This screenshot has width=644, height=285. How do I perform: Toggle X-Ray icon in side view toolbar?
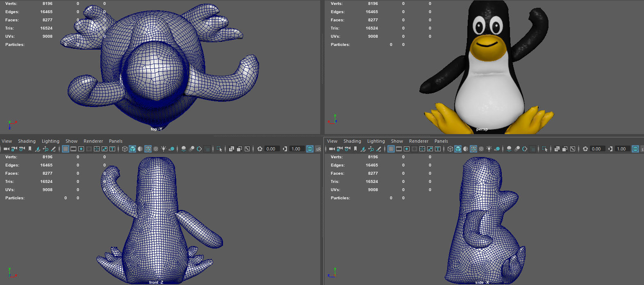click(x=557, y=149)
